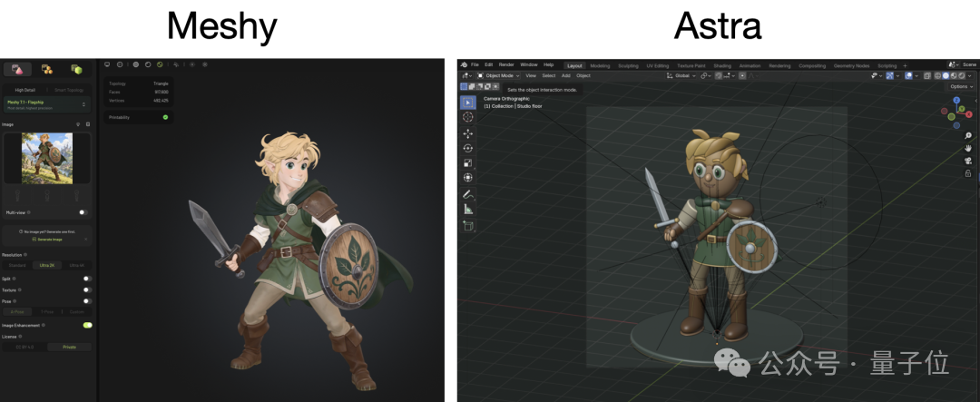Expand the overlays options arrow
The image size is (980, 402).
(x=916, y=75)
